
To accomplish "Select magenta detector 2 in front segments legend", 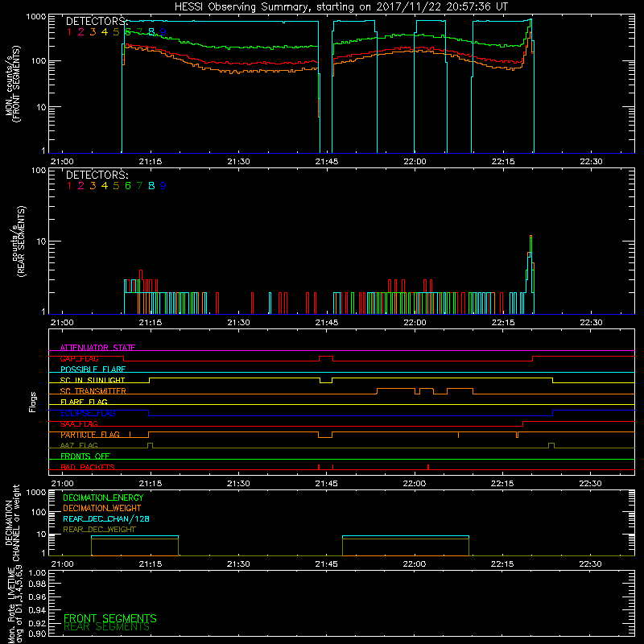I will click(x=81, y=32).
